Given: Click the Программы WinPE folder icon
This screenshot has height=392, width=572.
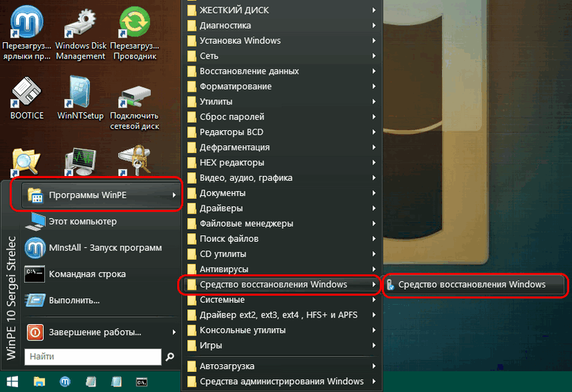Looking at the screenshot, I should coord(35,195).
